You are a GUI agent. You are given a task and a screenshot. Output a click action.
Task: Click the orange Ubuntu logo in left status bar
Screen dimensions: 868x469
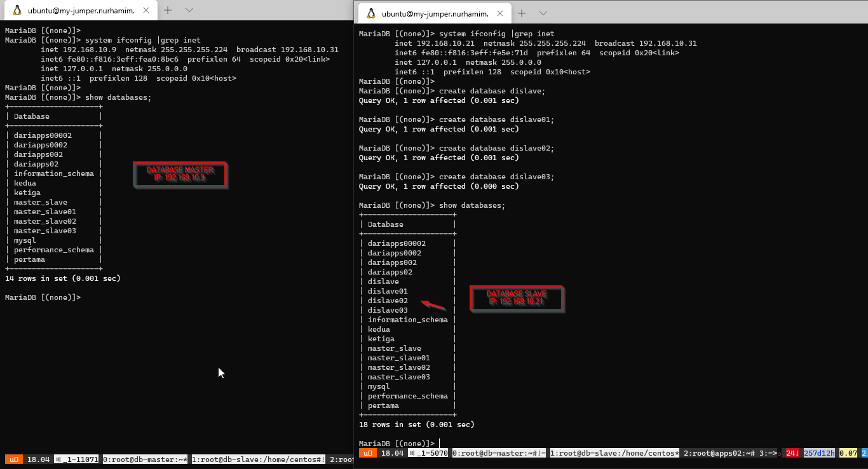[14, 459]
